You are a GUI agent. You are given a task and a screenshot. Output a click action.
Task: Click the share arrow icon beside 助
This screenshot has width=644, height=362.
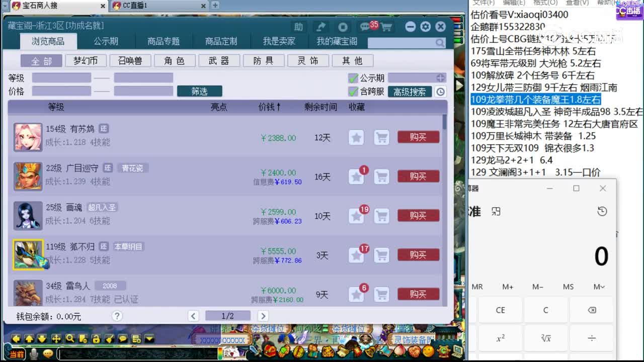pyautogui.click(x=320, y=27)
